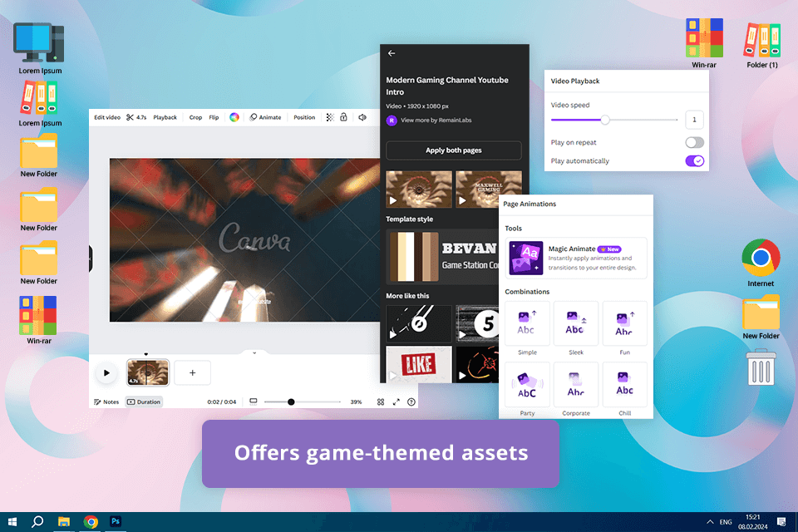798x532 pixels.
Task: Click the RemainLabs purple avatar icon
Action: coord(392,121)
